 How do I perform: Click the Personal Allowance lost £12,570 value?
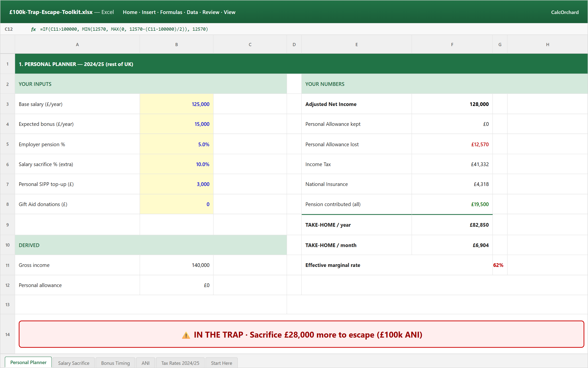tap(452, 144)
